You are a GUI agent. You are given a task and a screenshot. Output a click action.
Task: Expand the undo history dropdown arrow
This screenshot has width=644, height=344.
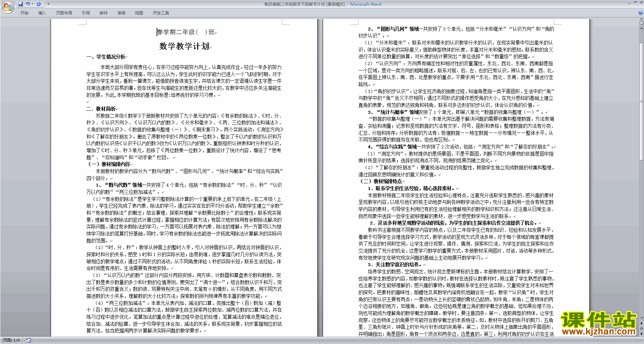33,4
